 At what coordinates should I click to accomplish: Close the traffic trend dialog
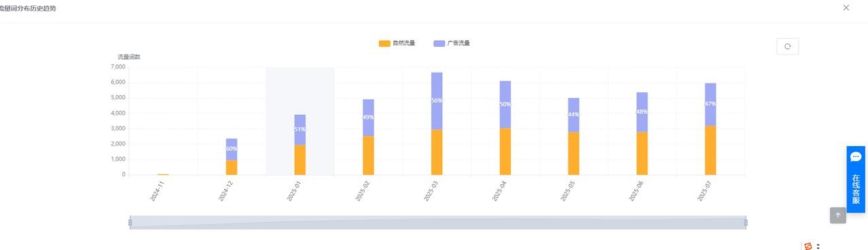click(846, 7)
